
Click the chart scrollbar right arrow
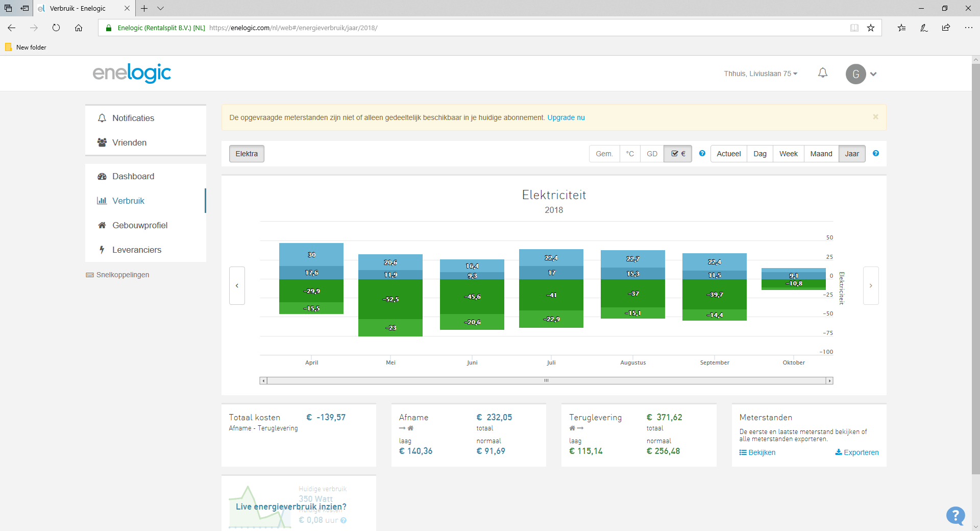tap(830, 380)
